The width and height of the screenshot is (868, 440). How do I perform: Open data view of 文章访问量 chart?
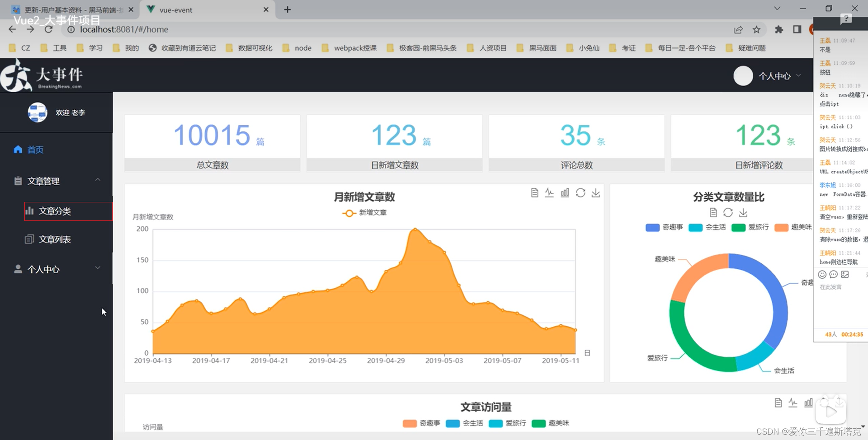coord(778,403)
